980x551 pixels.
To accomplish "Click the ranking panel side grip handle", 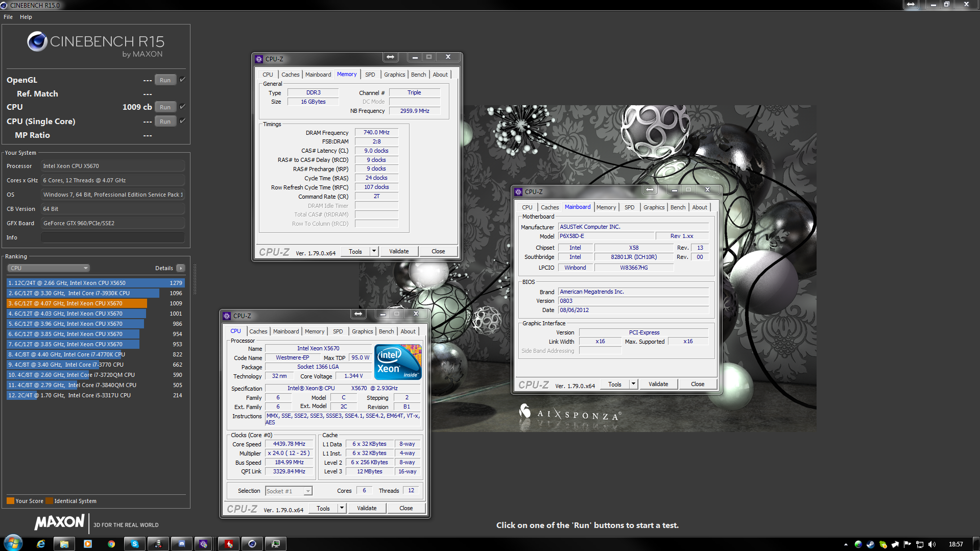I will click(195, 278).
